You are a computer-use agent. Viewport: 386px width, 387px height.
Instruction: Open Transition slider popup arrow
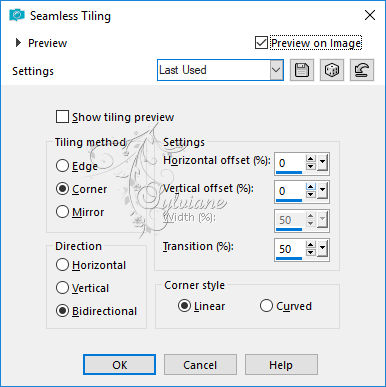322,249
